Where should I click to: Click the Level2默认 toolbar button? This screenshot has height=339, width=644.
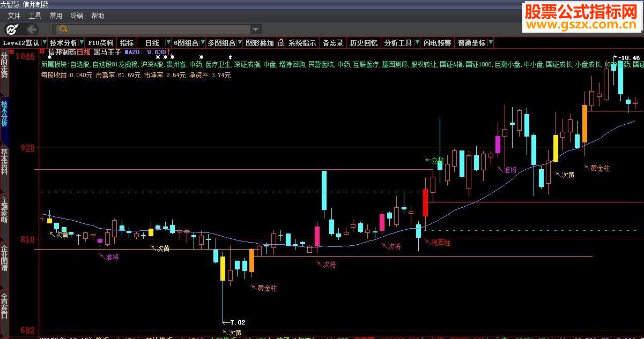[x=21, y=43]
